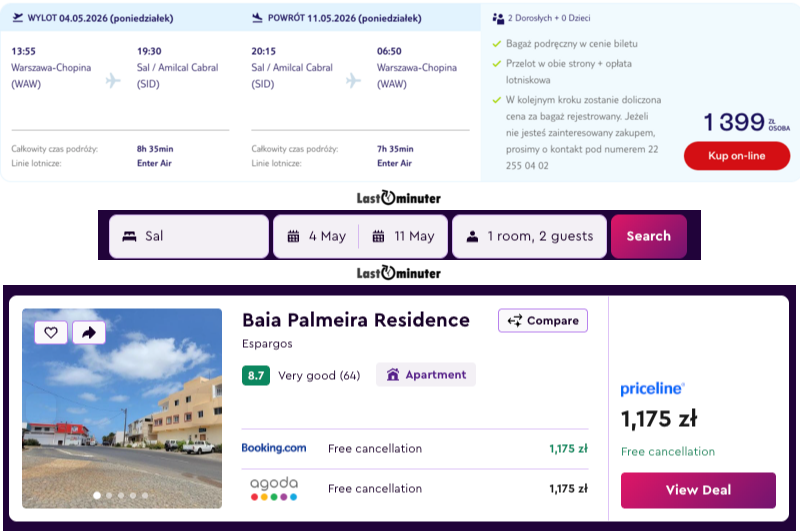Click the View Deal button
This screenshot has height=531, width=800.
698,490
